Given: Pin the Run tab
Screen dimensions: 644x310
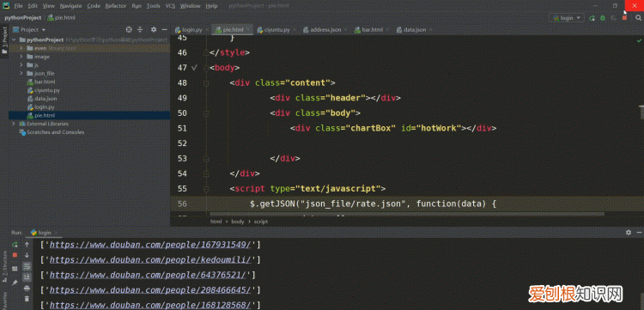Looking at the screenshot, I should (15, 283).
